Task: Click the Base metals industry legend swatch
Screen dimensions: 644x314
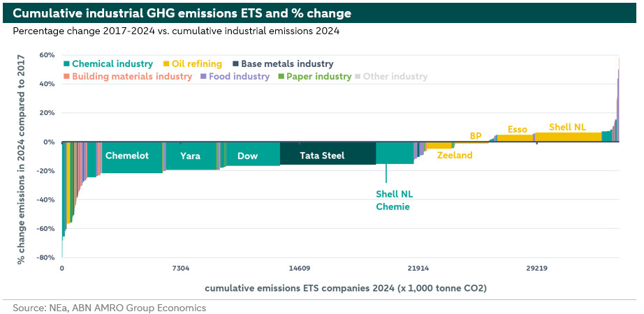Action: click(x=235, y=64)
